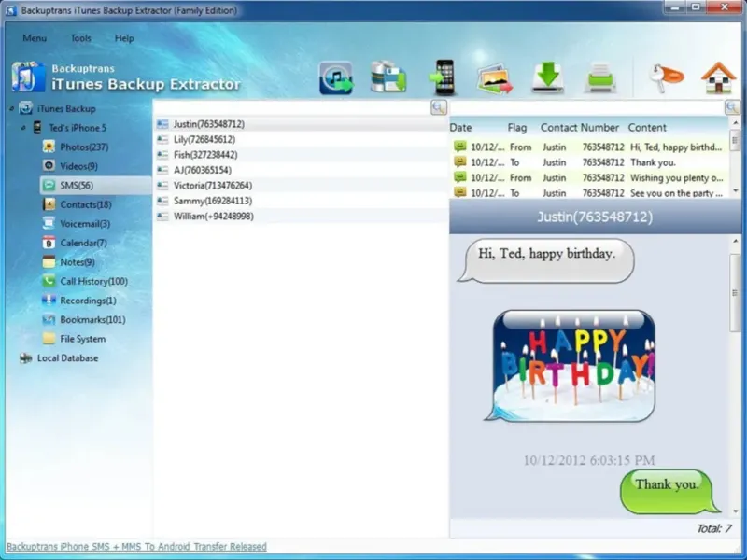Click the transfer to iPhone toolbar icon
This screenshot has width=747, height=560.
442,77
